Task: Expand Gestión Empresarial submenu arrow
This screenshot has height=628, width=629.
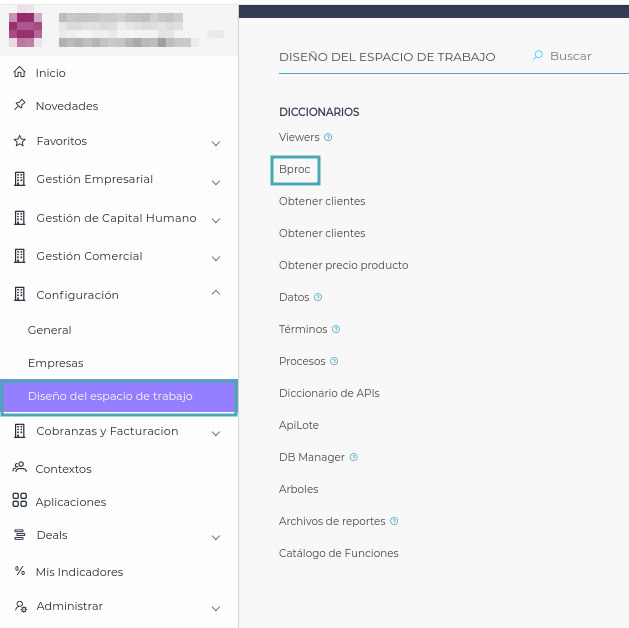Action: (216, 181)
